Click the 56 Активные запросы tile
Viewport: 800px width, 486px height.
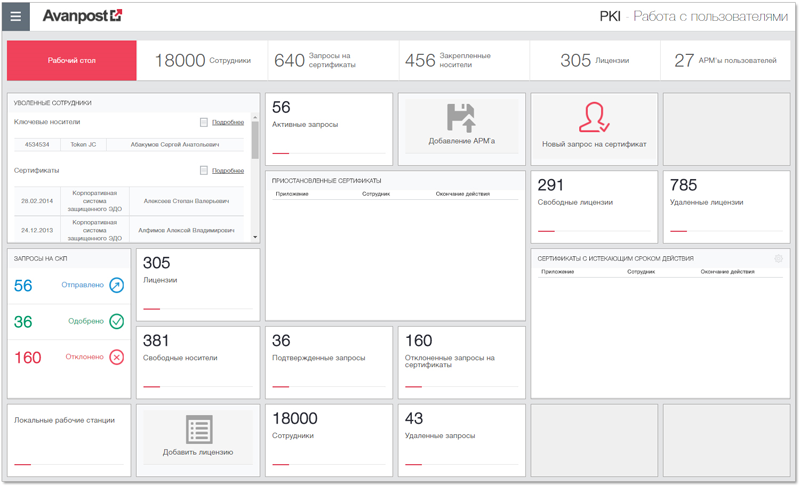(x=328, y=125)
